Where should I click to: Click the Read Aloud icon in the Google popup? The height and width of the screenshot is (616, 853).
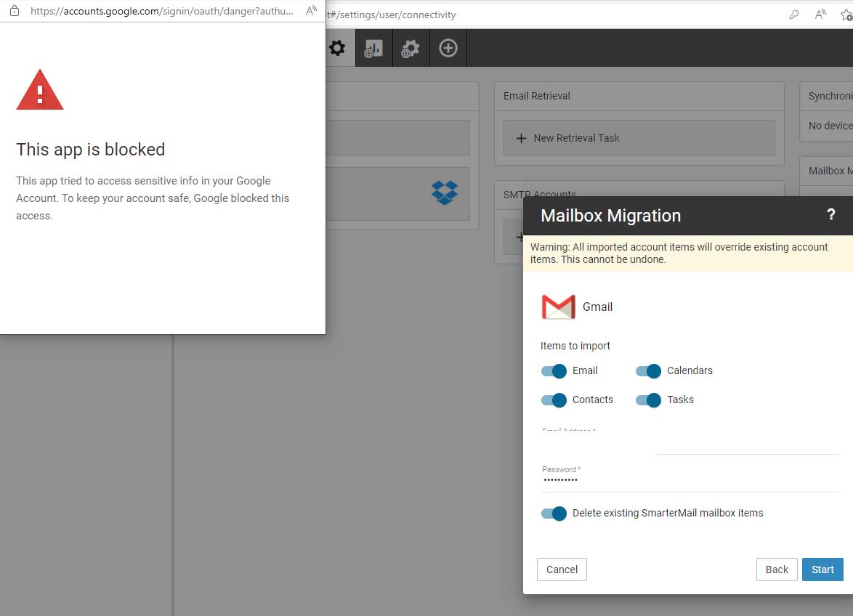pos(311,11)
